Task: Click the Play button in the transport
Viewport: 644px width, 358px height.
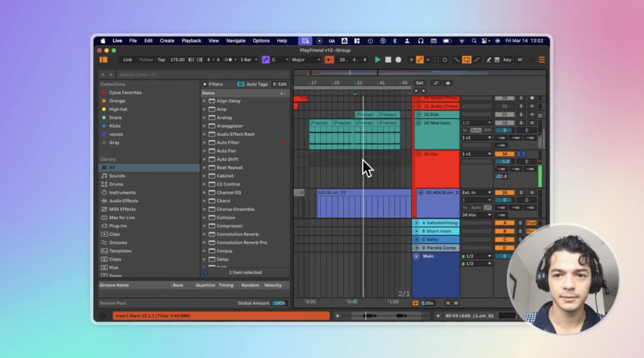Action: click(x=377, y=60)
